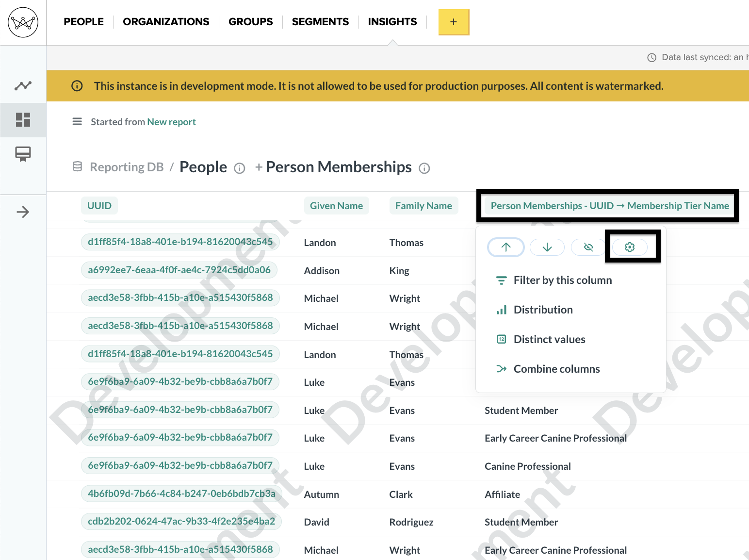Click the info icon in development banner
The image size is (749, 560).
77,86
